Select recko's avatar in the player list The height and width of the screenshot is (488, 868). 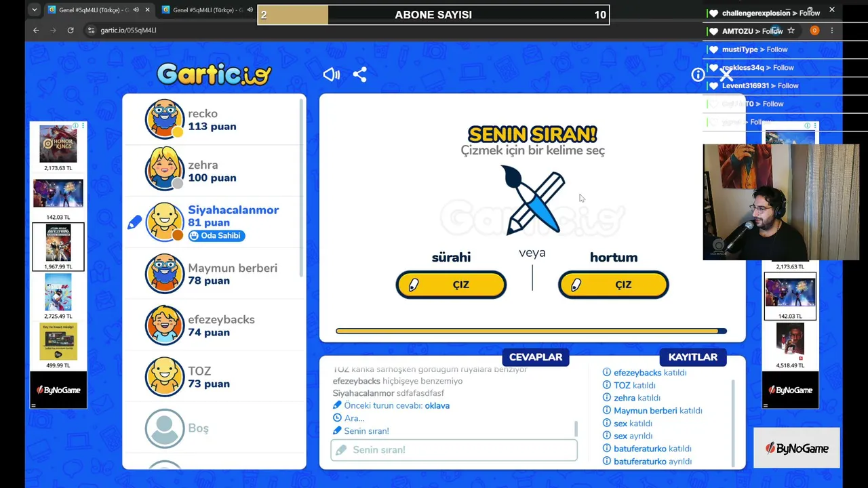click(164, 119)
